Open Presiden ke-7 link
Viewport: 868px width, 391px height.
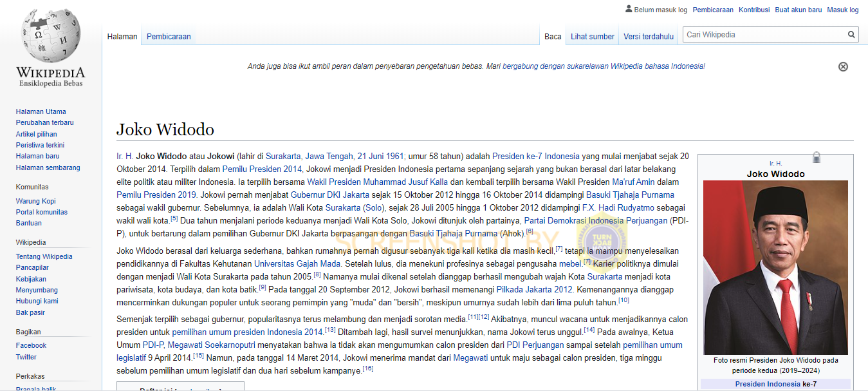click(517, 156)
